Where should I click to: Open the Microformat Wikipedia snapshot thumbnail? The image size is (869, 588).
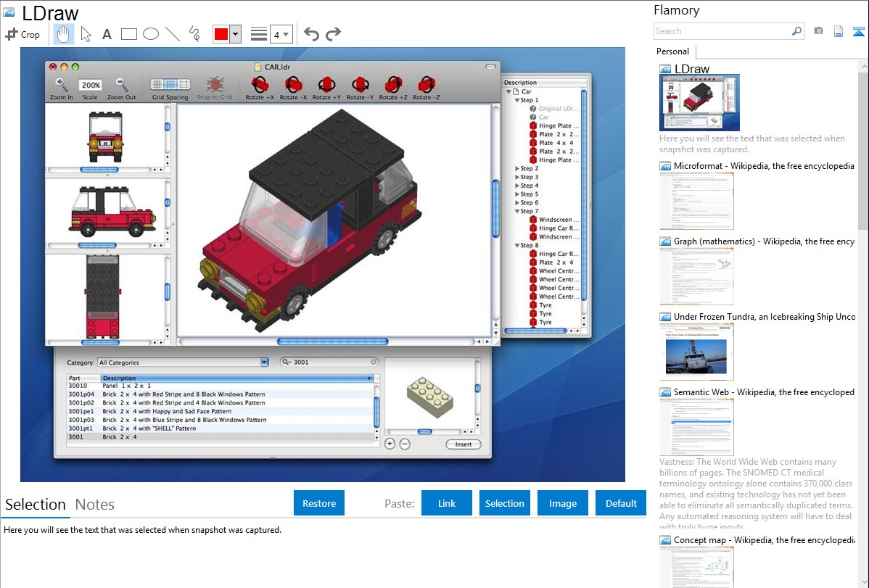(x=696, y=201)
